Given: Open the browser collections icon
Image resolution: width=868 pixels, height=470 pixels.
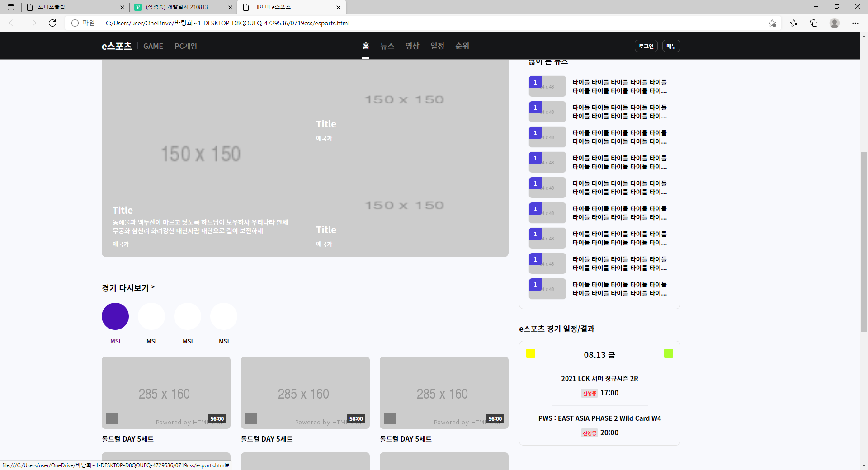Looking at the screenshot, I should [x=814, y=23].
